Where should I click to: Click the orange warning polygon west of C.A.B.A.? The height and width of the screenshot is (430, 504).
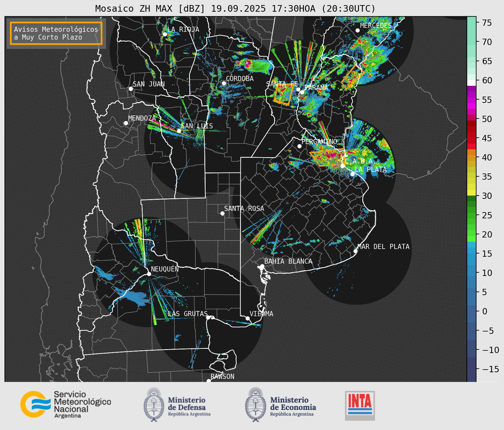point(327,157)
